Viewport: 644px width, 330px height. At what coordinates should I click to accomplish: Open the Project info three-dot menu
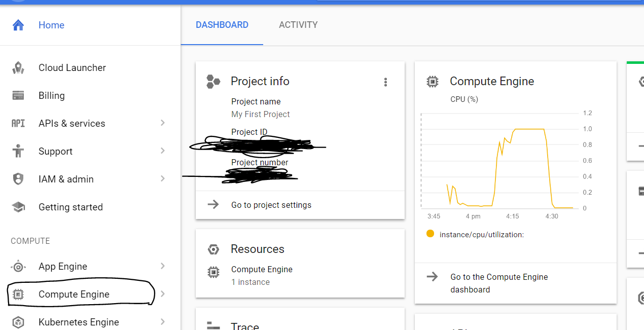click(x=385, y=82)
